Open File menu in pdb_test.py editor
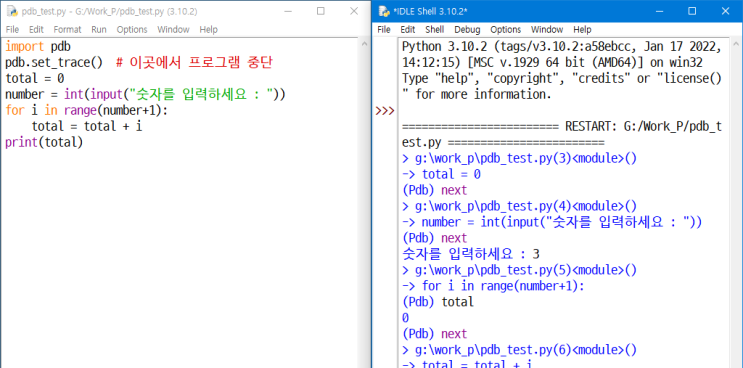This screenshot has width=743, height=368. pos(12,29)
